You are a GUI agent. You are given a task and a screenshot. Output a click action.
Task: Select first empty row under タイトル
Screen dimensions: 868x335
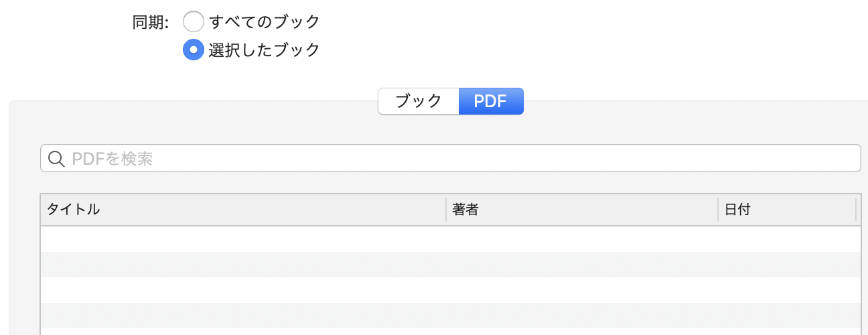tap(241, 239)
